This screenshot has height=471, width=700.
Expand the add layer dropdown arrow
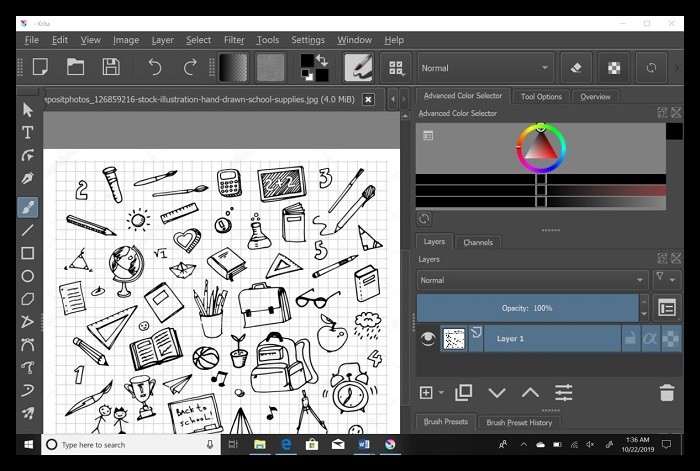pos(441,393)
